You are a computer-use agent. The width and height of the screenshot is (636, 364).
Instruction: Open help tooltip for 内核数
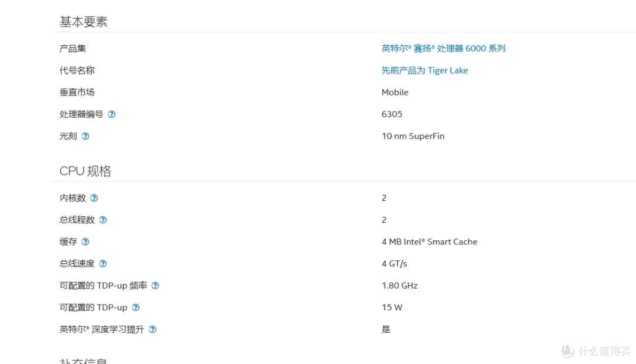coord(94,198)
